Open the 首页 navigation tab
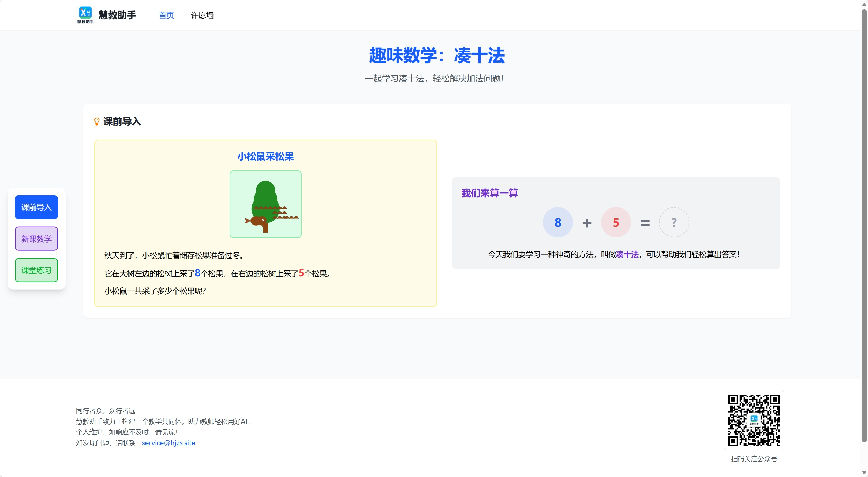Image resolution: width=868 pixels, height=477 pixels. tap(166, 15)
